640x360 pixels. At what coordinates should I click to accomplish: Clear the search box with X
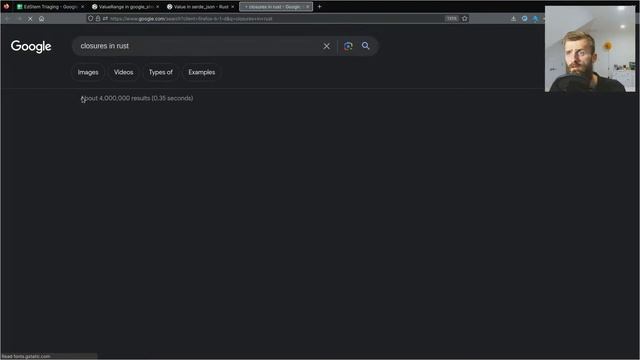click(327, 46)
